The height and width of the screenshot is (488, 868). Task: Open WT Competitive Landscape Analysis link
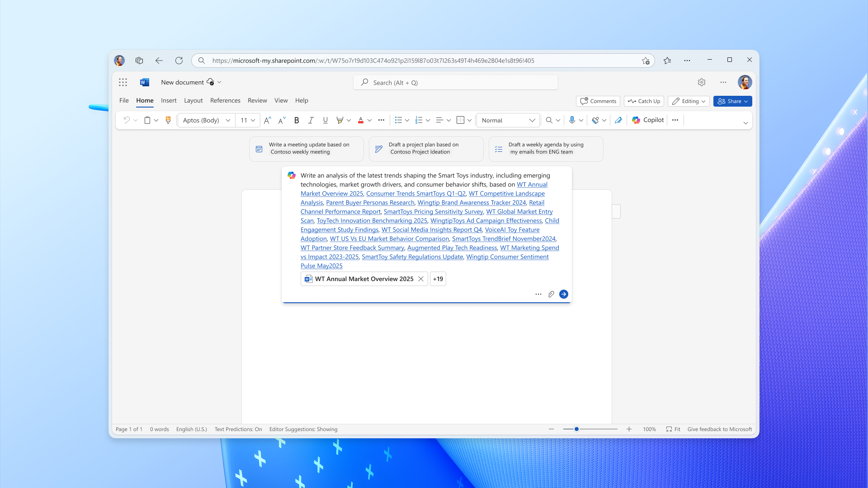click(507, 193)
